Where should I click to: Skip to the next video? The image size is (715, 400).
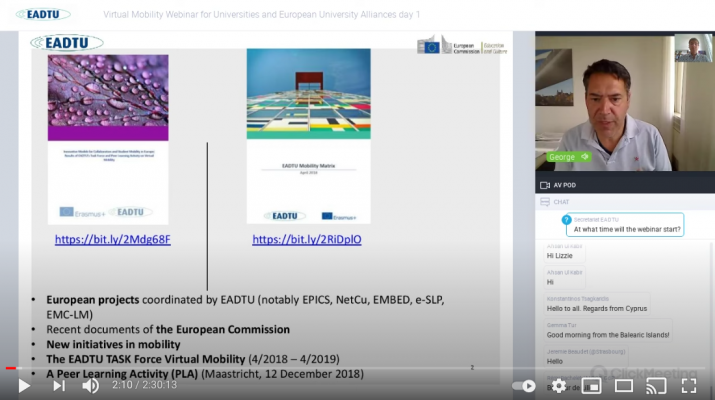coord(59,385)
